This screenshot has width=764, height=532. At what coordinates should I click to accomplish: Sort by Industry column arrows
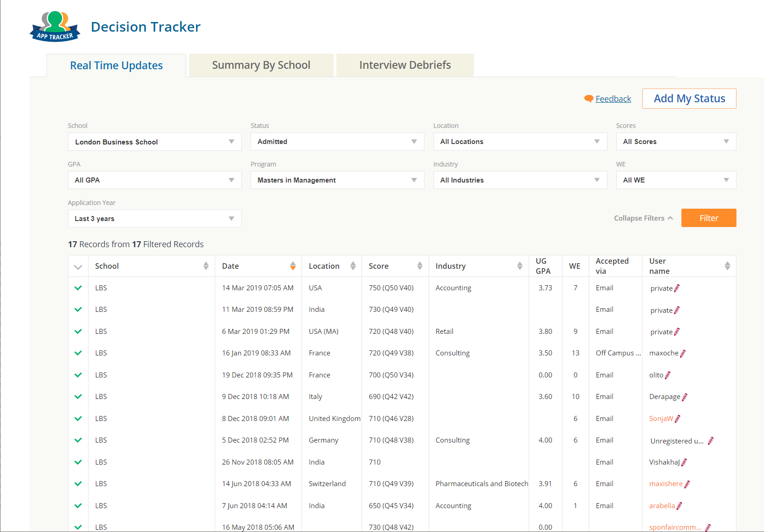tap(519, 266)
